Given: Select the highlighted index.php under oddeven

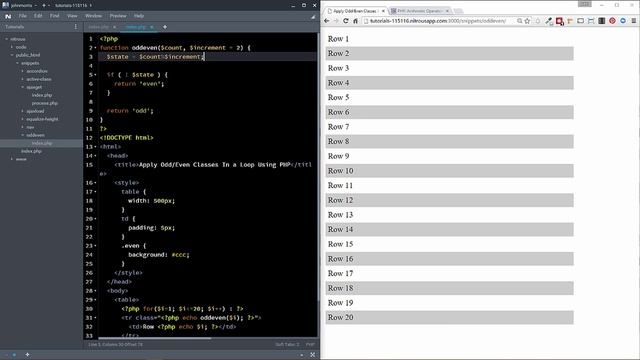Looking at the screenshot, I should coord(42,143).
